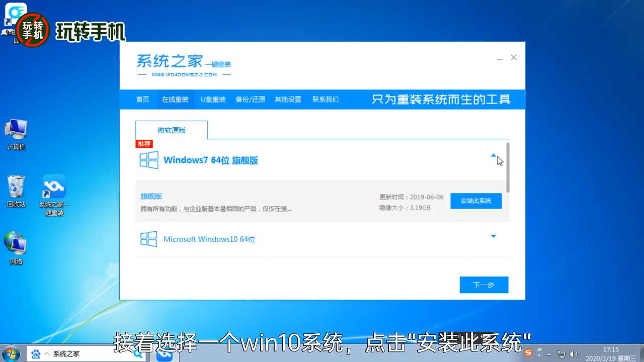Show hidden system tray icons

click(549, 354)
